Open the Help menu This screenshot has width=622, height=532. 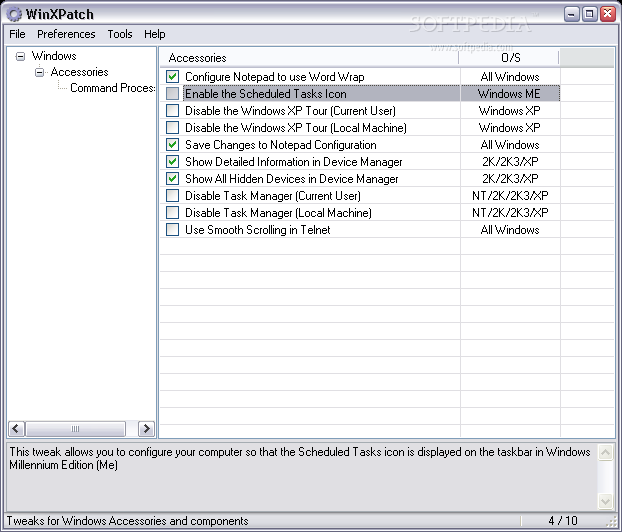(155, 34)
